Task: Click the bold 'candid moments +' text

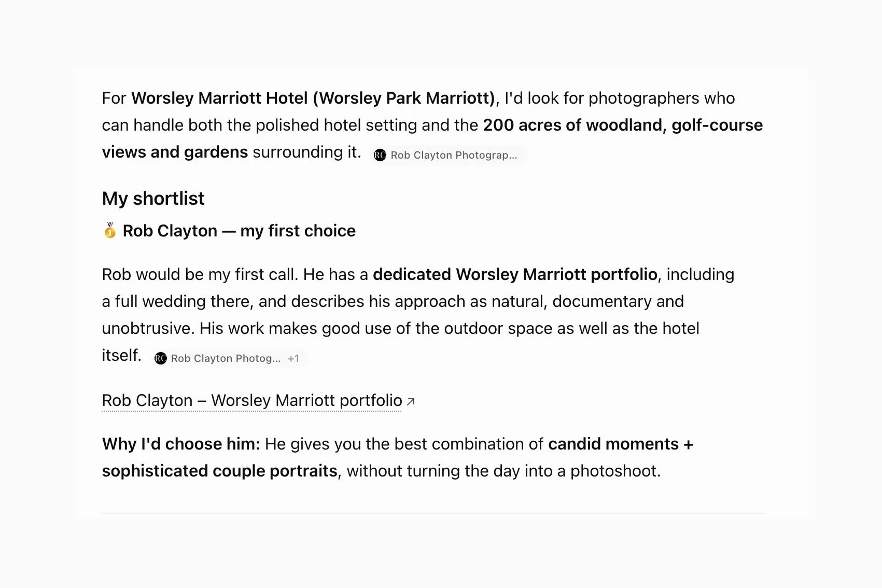Action: pos(621,444)
